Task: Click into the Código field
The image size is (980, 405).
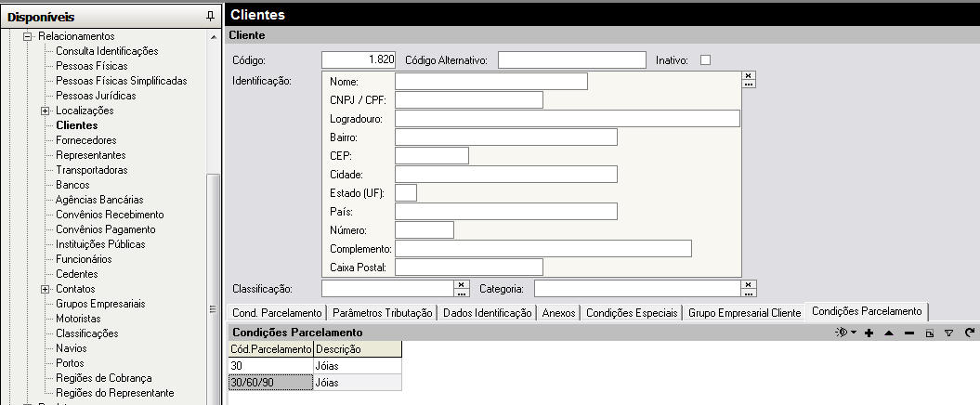Action: (359, 60)
